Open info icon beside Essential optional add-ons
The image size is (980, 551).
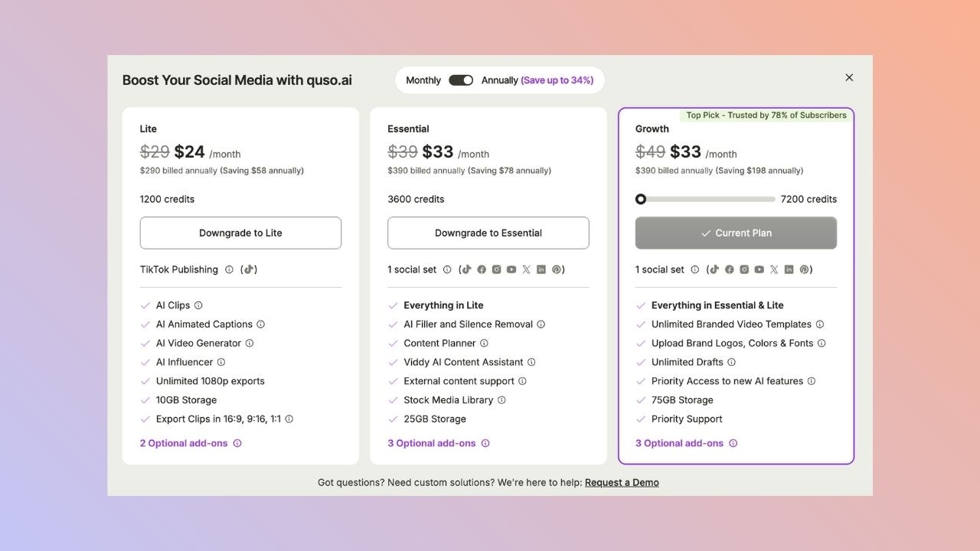(485, 443)
